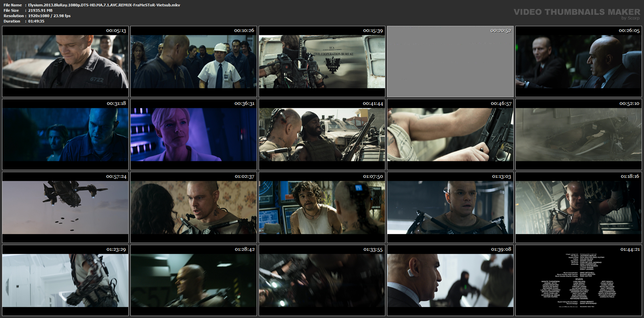Click the 'Resolution' label
Image resolution: width=644 pixels, height=318 pixels.
point(14,16)
